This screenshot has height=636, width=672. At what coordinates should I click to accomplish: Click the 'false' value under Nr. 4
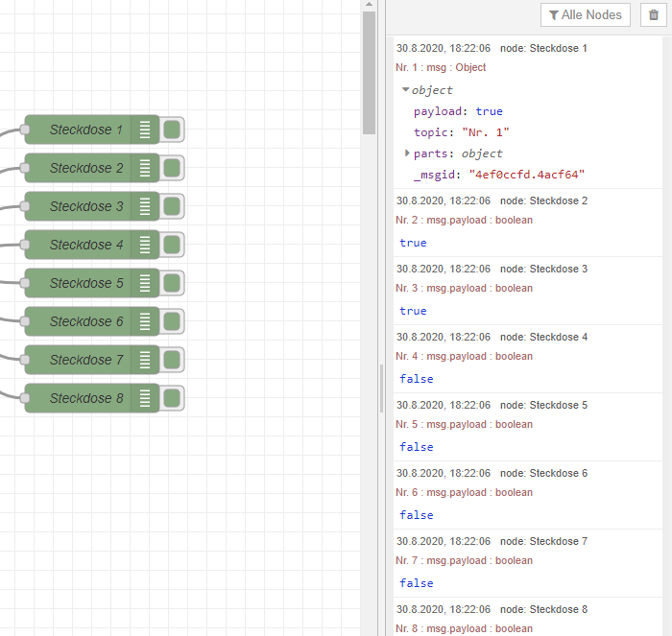(416, 379)
